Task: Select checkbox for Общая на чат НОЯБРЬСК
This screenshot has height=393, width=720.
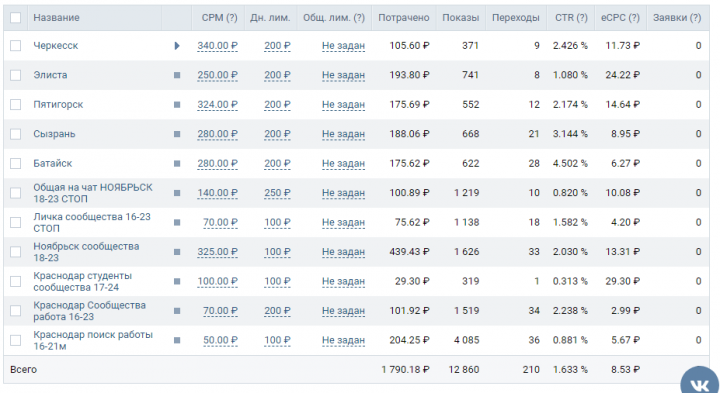Action: 16,193
